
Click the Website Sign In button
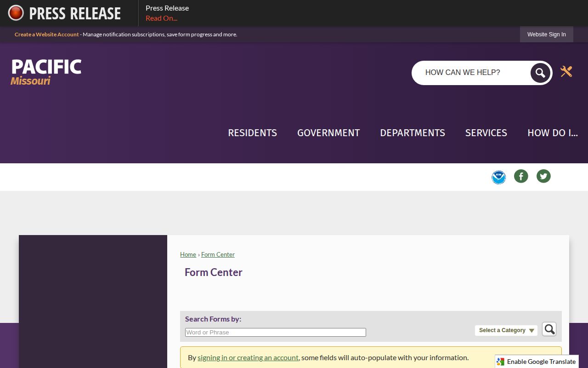547,34
